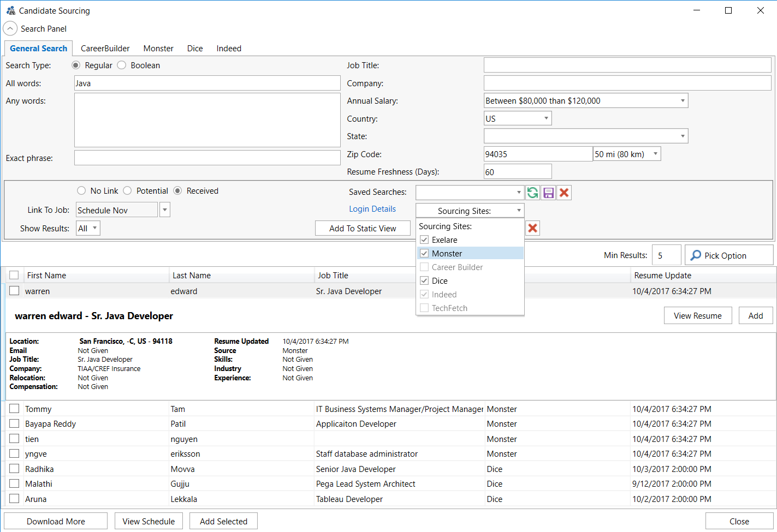Open the Indeed search tab

click(229, 49)
